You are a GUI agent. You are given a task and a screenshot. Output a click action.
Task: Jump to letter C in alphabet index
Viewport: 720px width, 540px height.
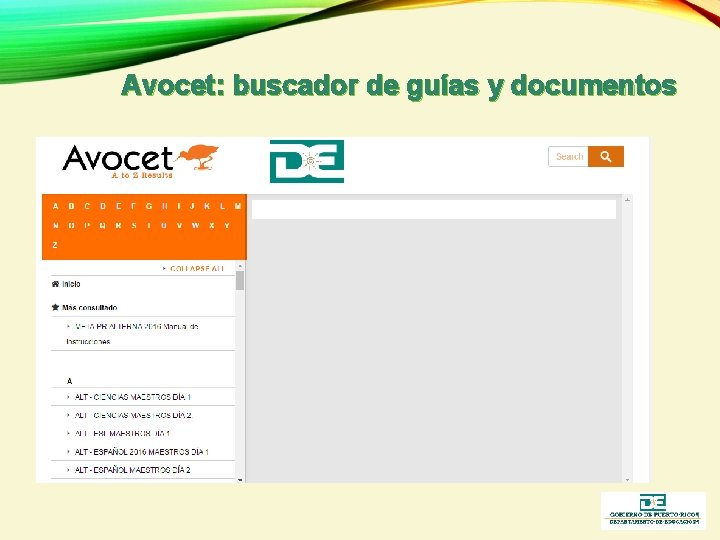(87, 206)
